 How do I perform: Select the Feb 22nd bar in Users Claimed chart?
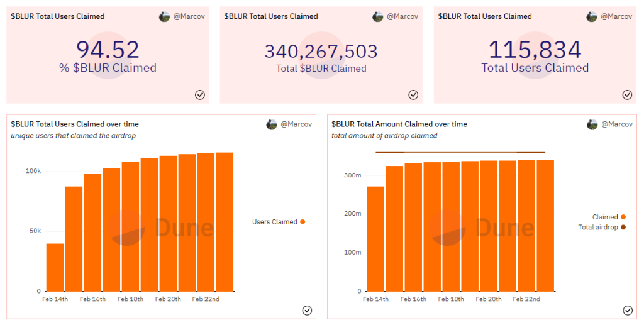click(x=206, y=222)
